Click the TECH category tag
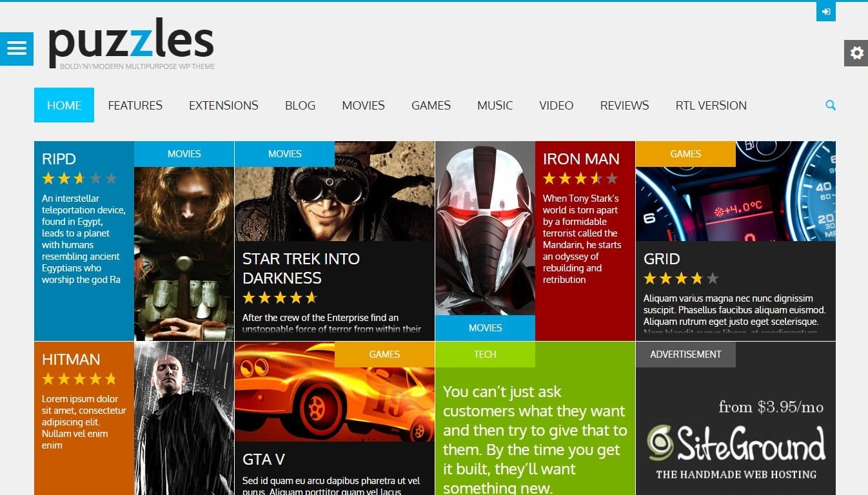 point(485,354)
